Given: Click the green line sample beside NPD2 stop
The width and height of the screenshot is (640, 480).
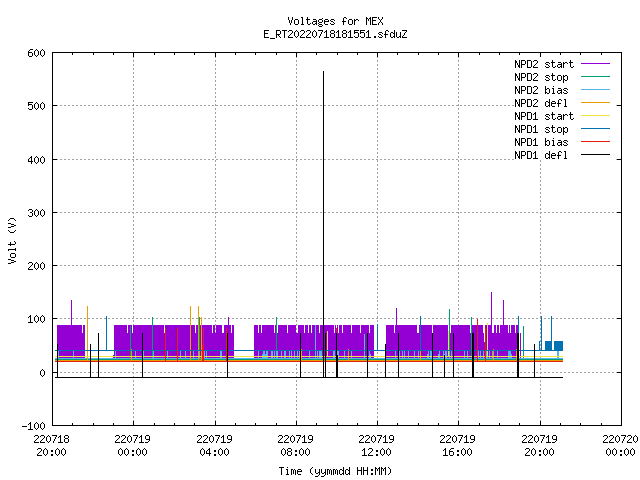Looking at the screenshot, I should [596, 77].
